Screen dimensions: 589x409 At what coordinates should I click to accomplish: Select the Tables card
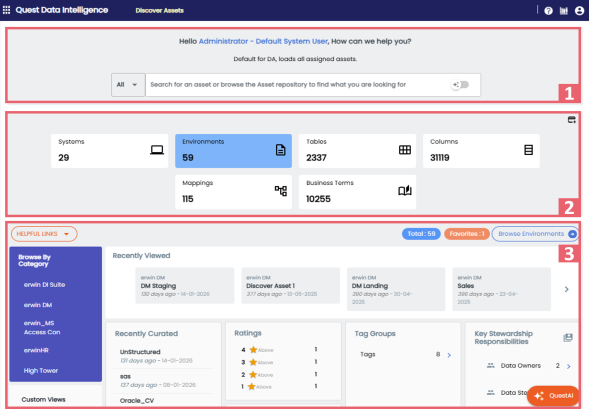click(357, 151)
